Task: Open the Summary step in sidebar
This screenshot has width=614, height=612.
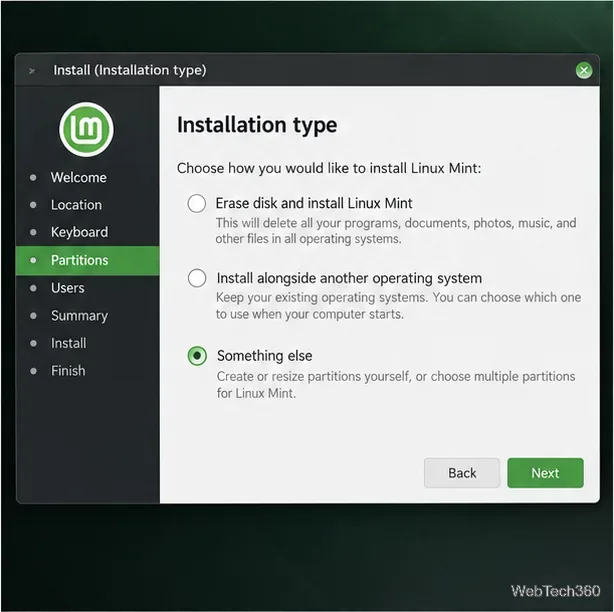Action: click(x=79, y=316)
